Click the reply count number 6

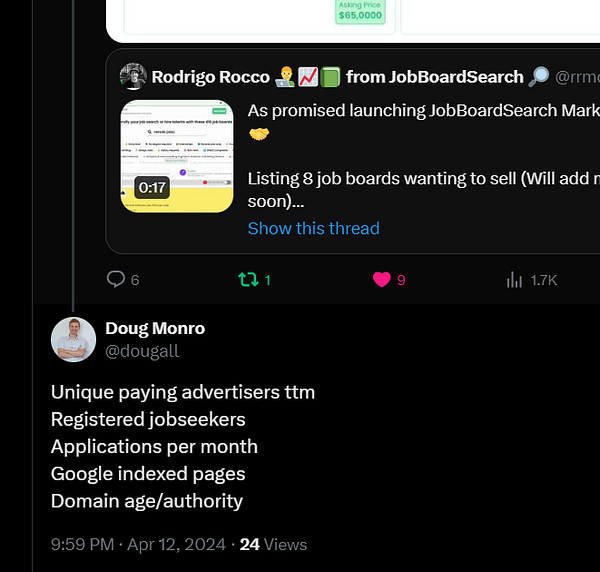coord(135,280)
